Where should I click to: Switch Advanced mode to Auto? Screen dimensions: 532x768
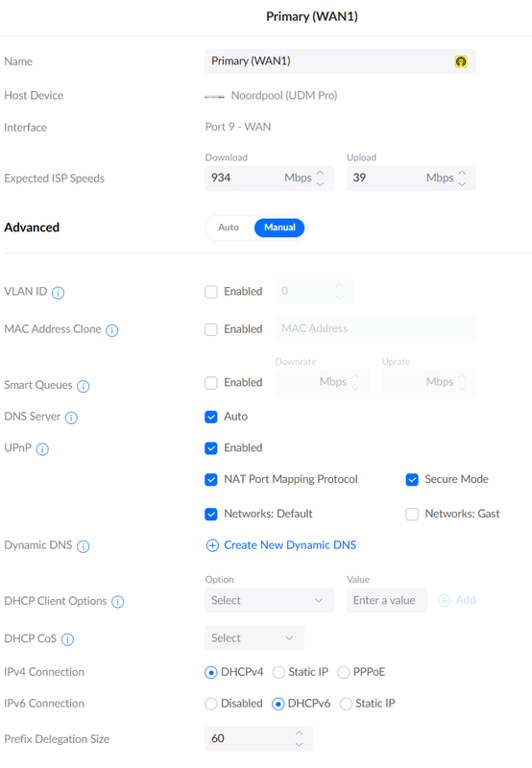229,228
